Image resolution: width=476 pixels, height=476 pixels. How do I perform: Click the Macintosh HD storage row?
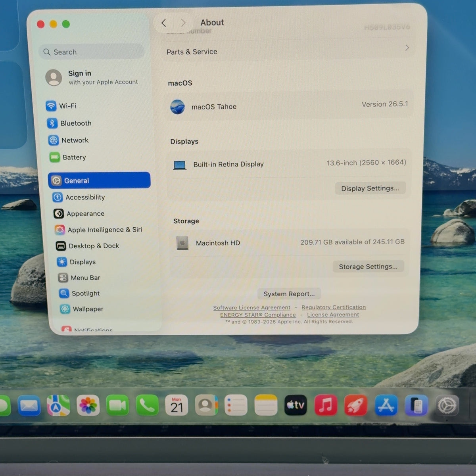(290, 242)
